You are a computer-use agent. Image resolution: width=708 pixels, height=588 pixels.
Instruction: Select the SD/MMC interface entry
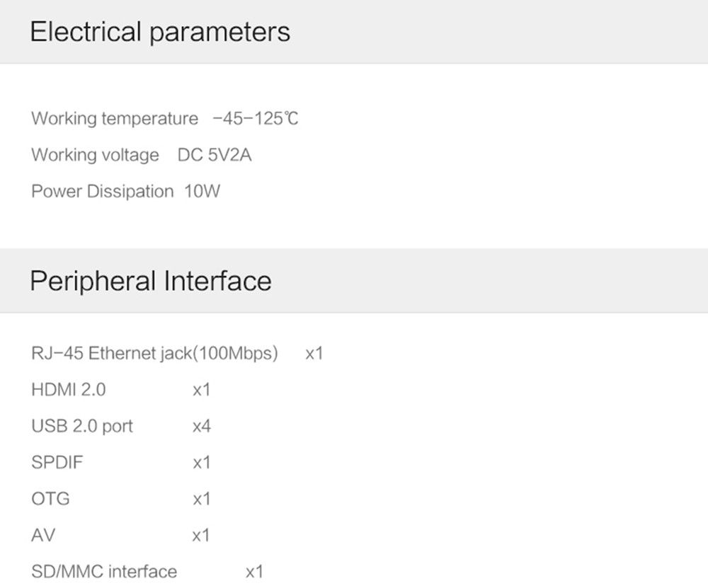104,572
